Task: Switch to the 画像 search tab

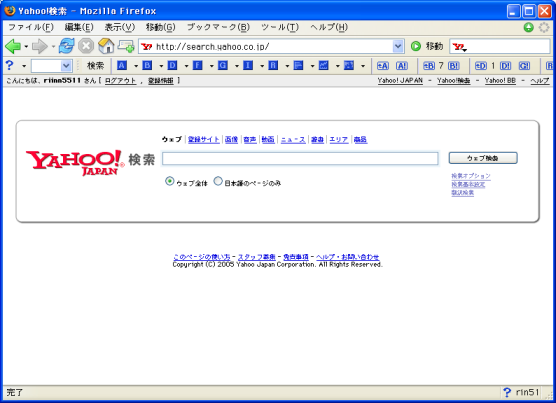Action: pyautogui.click(x=232, y=140)
